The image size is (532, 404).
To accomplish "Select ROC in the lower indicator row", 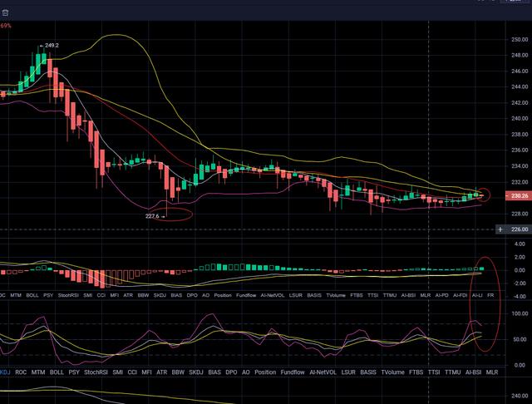I will (21, 372).
